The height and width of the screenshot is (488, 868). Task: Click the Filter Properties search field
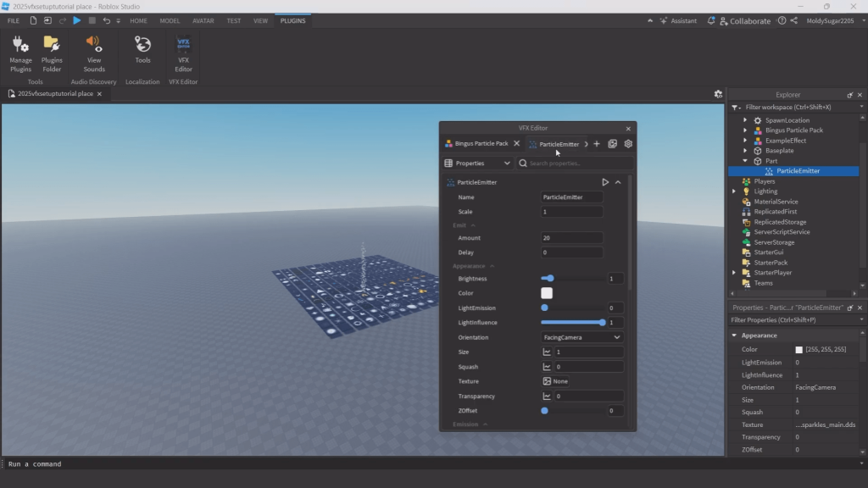pos(793,319)
